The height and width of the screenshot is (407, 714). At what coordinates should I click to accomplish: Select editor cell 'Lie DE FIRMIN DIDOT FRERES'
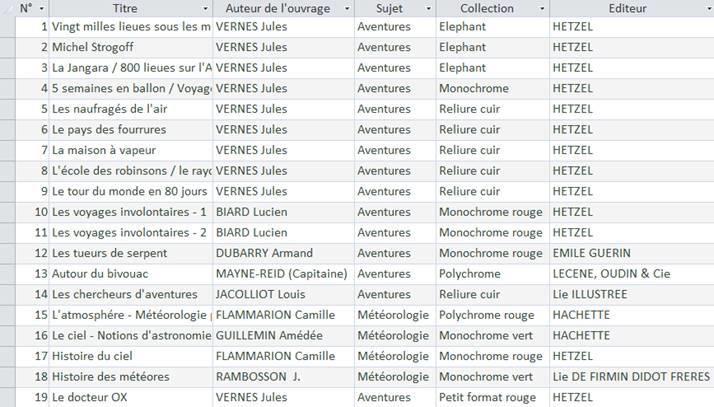coord(632,377)
